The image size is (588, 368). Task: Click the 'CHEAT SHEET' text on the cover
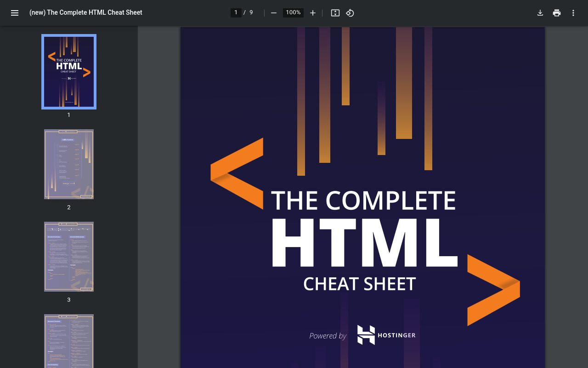tap(359, 283)
